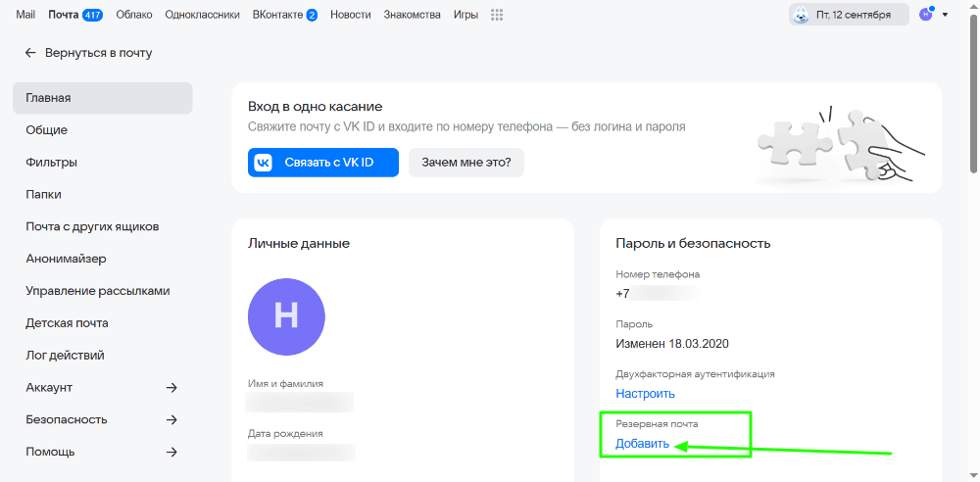This screenshot has width=980, height=482.
Task: Click the Пароль и безопасность heading
Action: [x=693, y=243]
